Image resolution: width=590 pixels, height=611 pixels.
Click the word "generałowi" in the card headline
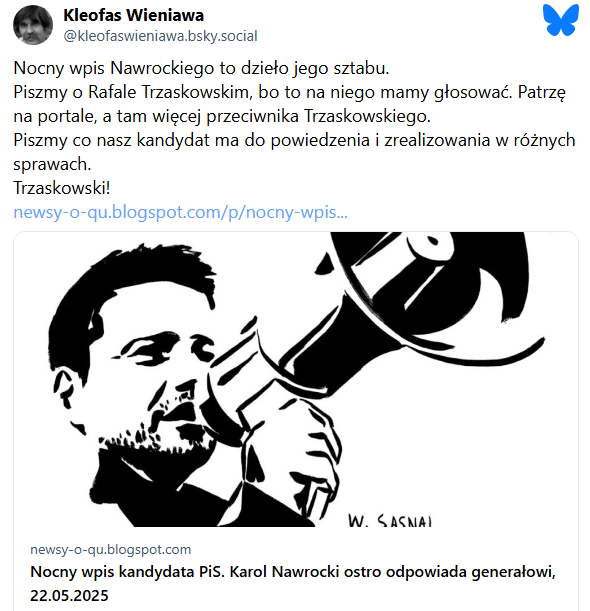513,572
